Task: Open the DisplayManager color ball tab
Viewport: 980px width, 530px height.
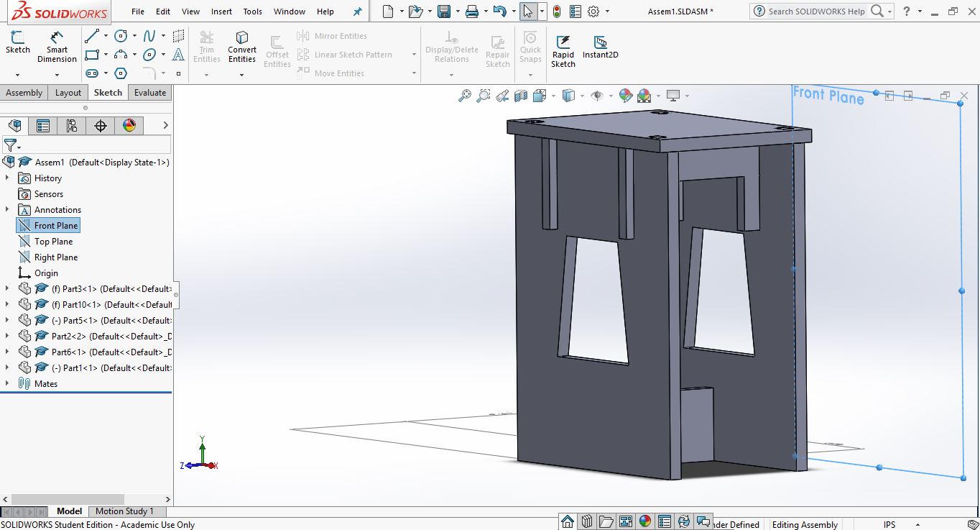Action: (x=129, y=126)
